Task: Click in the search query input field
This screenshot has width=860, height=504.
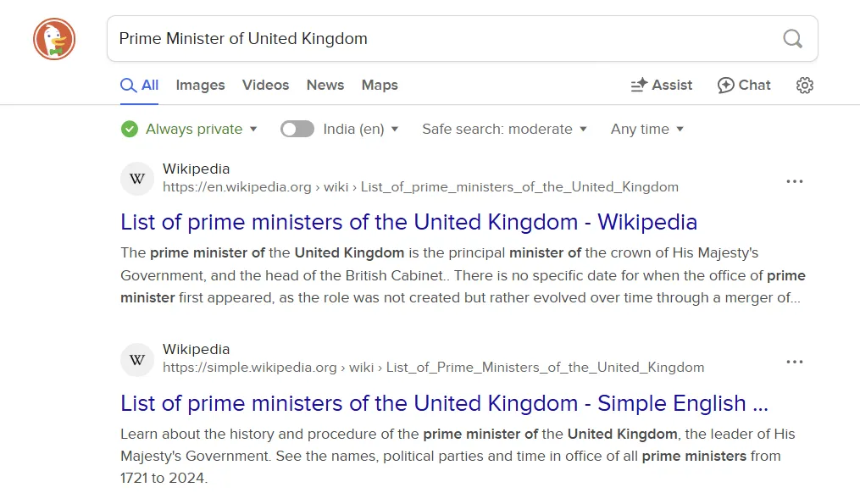Action: 441,38
